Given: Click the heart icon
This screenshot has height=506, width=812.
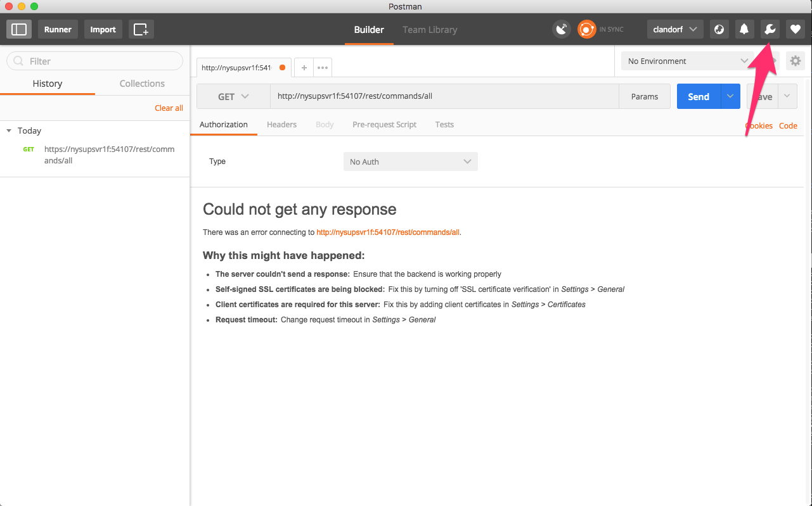Looking at the screenshot, I should pos(795,29).
